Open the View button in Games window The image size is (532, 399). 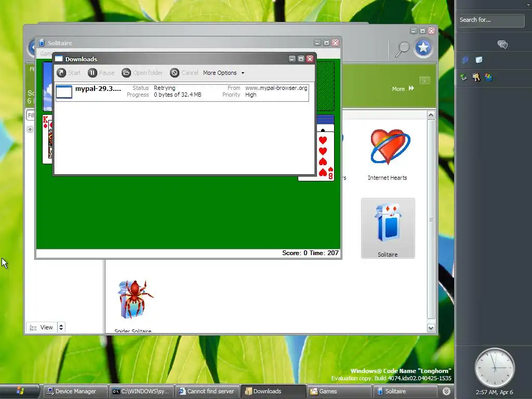coord(42,327)
